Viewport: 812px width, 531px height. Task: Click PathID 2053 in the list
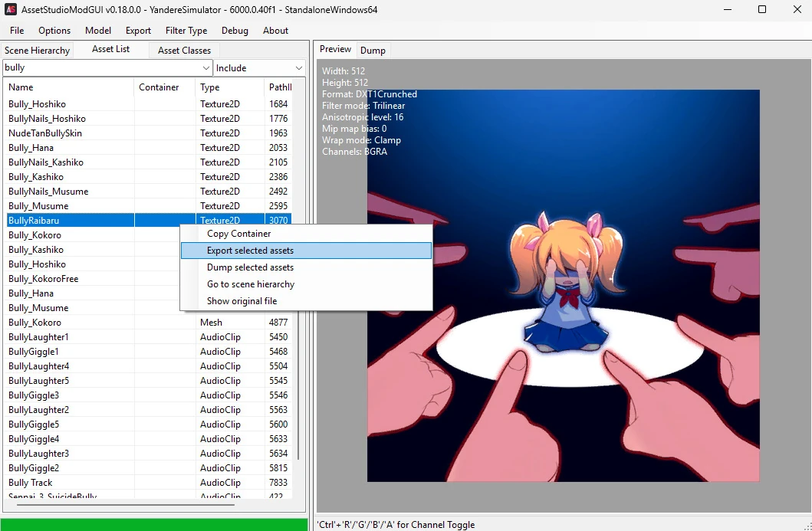[x=278, y=147]
